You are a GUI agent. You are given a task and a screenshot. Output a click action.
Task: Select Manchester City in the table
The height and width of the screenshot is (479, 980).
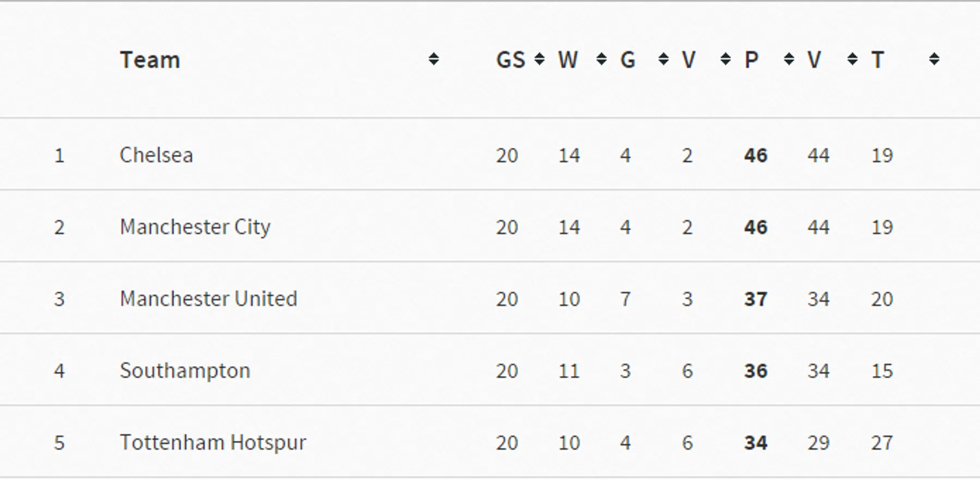[195, 227]
